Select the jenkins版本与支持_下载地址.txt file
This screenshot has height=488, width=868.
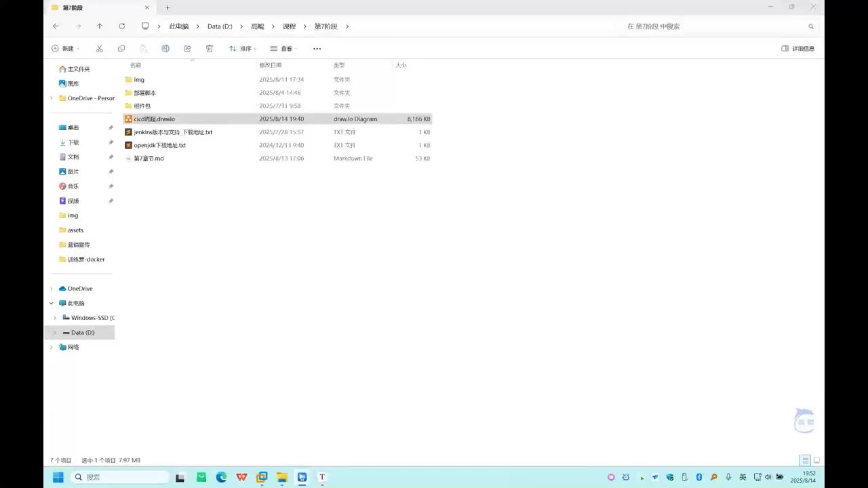(x=173, y=132)
